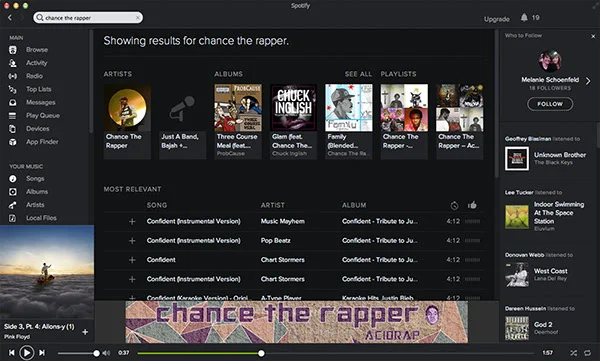Add the plain Confident track with plus
Image resolution: width=600 pixels, height=361 pixels.
[132, 260]
